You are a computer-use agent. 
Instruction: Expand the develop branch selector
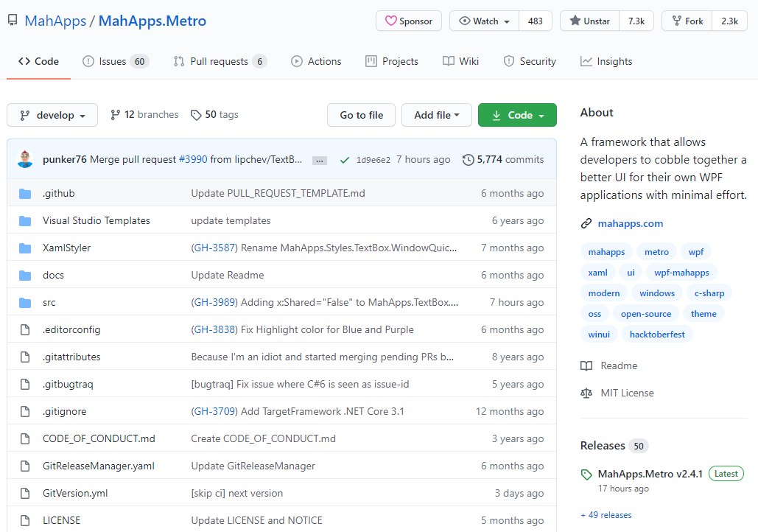pyautogui.click(x=52, y=115)
